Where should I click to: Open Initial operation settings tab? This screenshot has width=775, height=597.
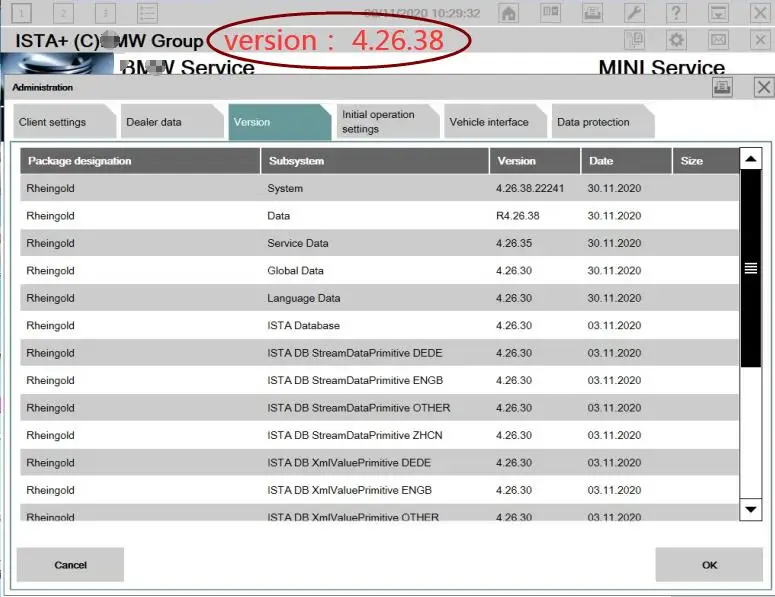(388, 122)
